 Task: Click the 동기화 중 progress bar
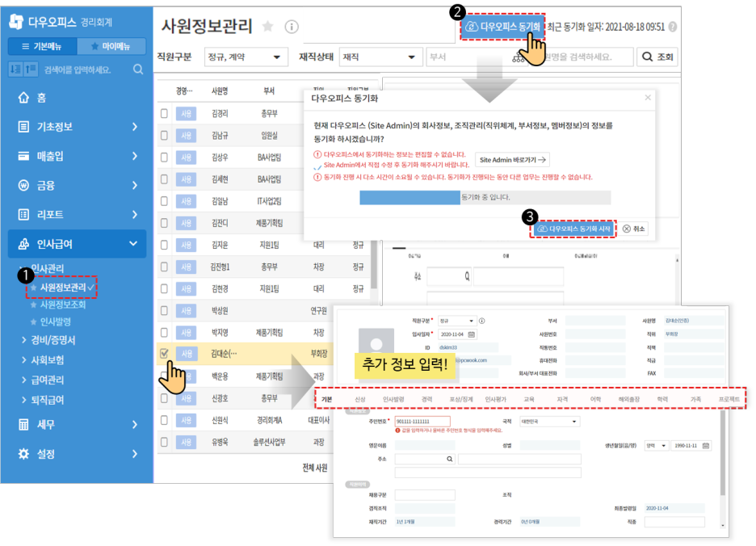point(485,197)
